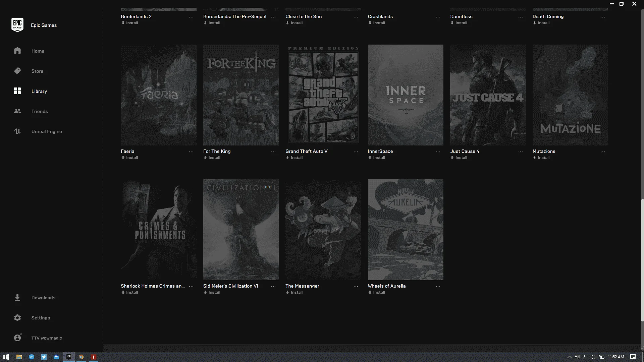Open options menu for InnerSpace
This screenshot has height=362, width=644.
coord(438,152)
